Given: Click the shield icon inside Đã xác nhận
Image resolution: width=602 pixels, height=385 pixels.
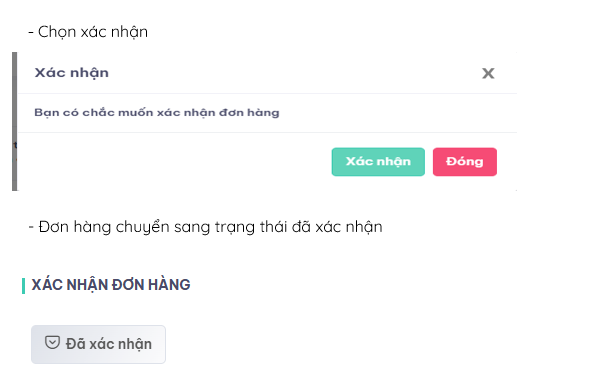Looking at the screenshot, I should pos(52,342).
